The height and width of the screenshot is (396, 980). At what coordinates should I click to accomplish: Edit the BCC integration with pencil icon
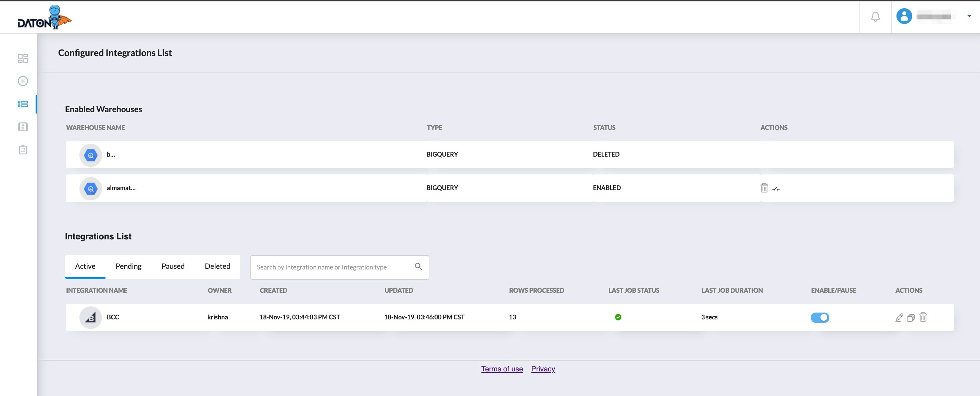coord(899,317)
